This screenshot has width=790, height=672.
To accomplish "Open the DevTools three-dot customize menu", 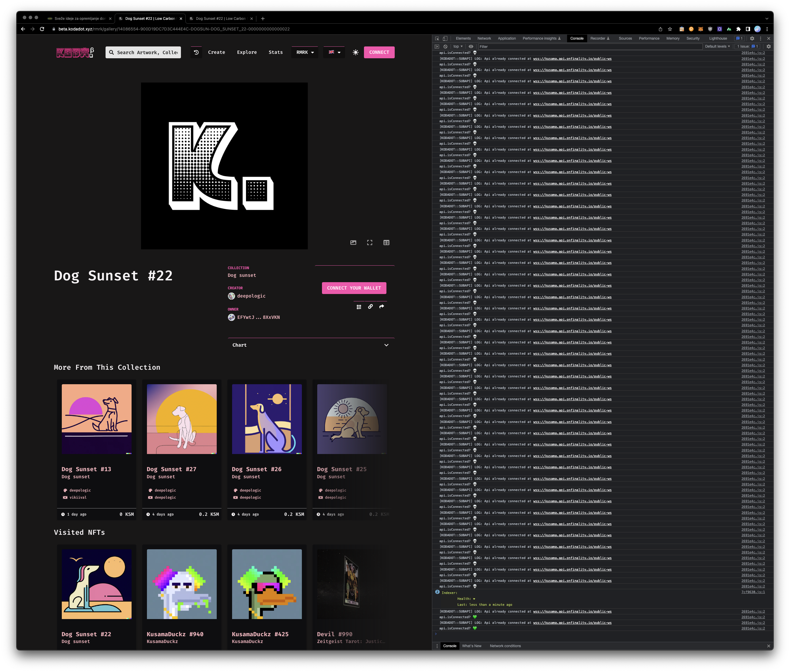I will tap(760, 38).
